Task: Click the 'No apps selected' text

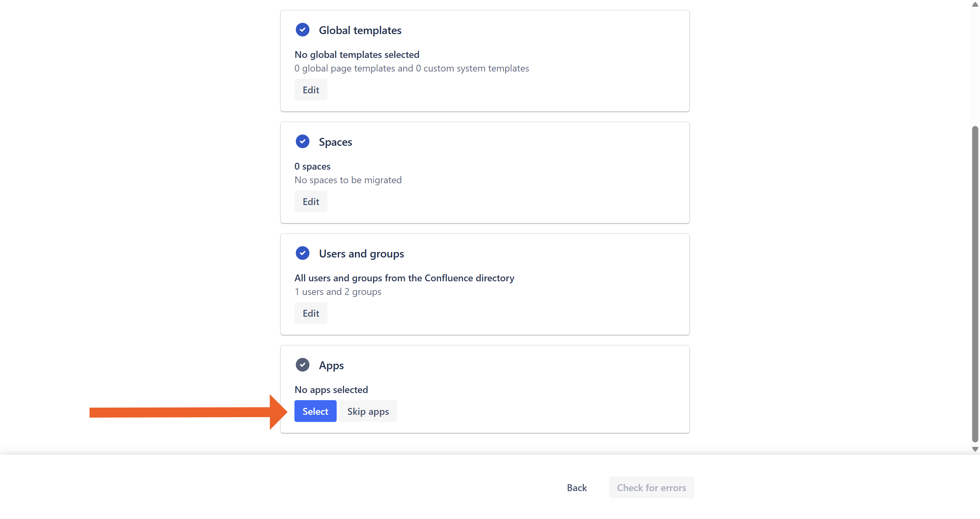Action: tap(331, 390)
